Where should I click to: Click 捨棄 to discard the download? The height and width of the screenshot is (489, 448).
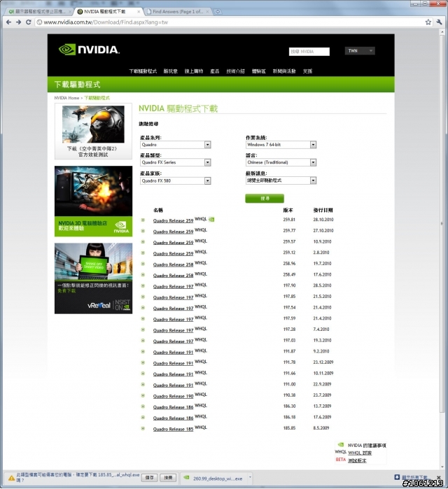point(168,478)
